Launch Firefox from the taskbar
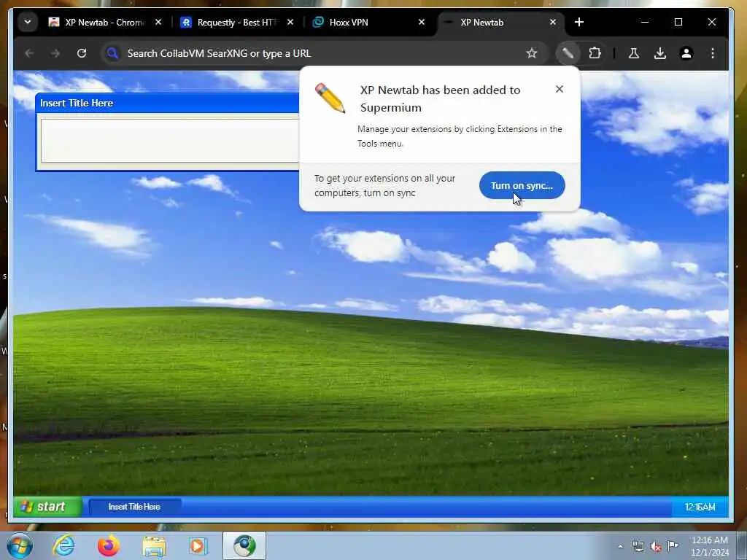This screenshot has height=560, width=747. tap(108, 545)
